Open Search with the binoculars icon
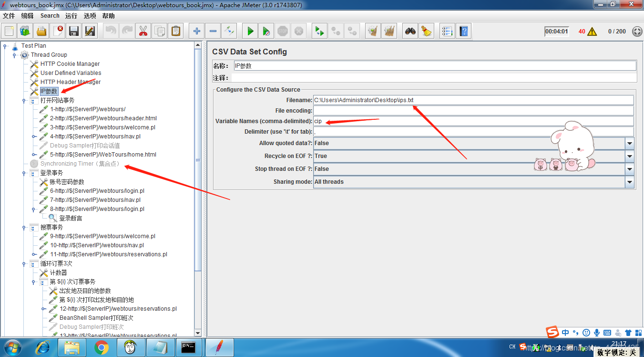The width and height of the screenshot is (644, 357). [x=410, y=31]
